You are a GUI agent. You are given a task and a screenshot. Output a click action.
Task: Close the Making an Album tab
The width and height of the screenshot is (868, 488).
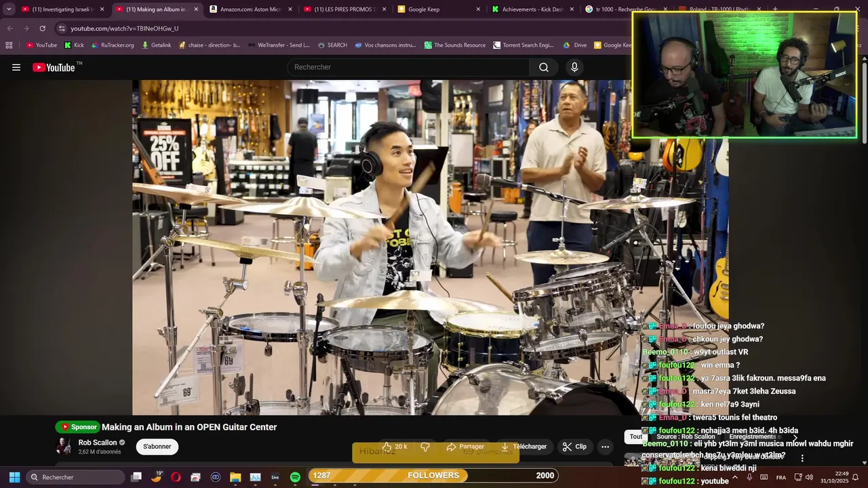click(196, 9)
